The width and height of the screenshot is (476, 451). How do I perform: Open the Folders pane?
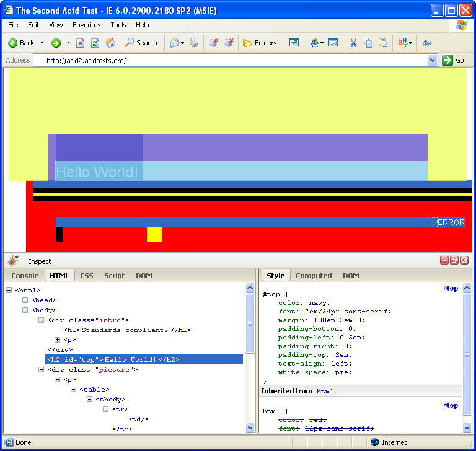260,43
